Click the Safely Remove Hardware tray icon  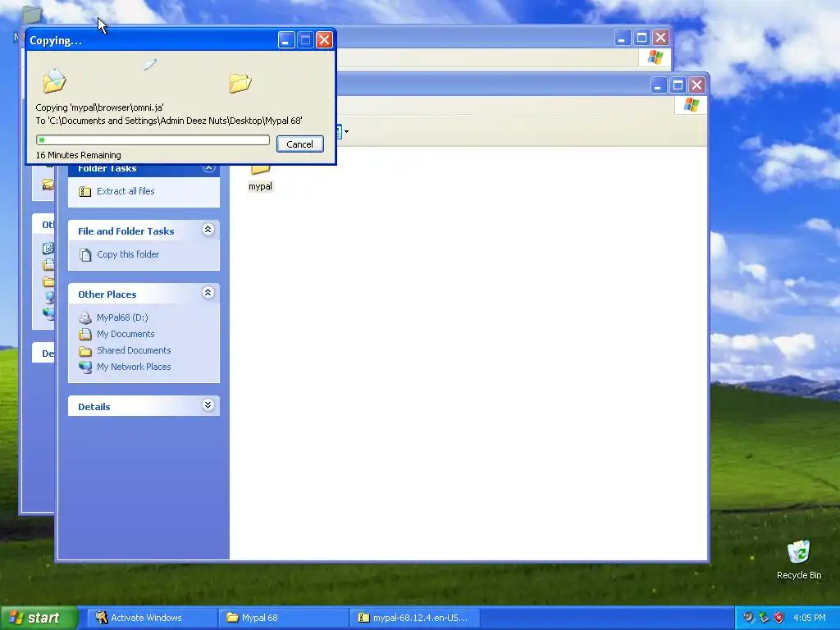(x=764, y=618)
